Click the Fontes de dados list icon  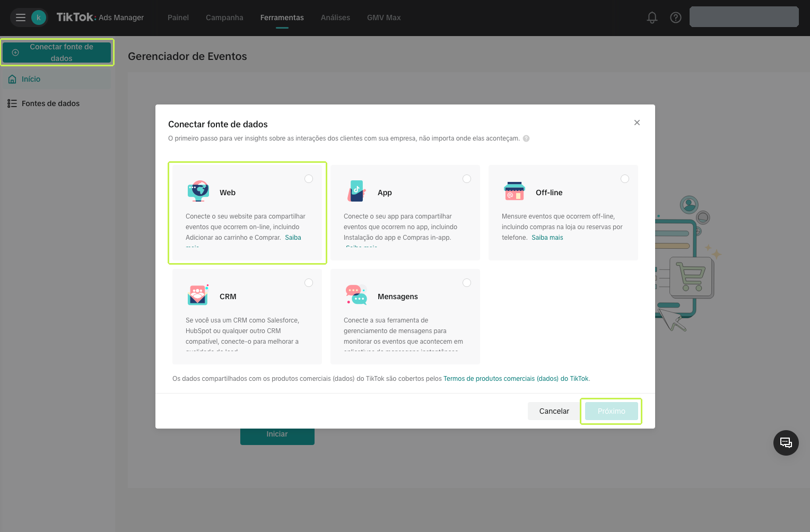(12, 103)
